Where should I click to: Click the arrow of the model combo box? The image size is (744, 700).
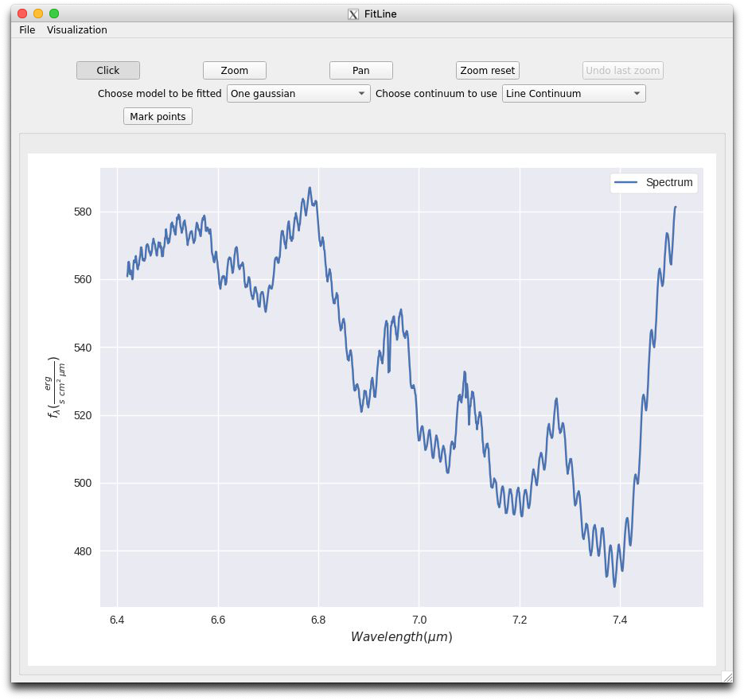[361, 93]
